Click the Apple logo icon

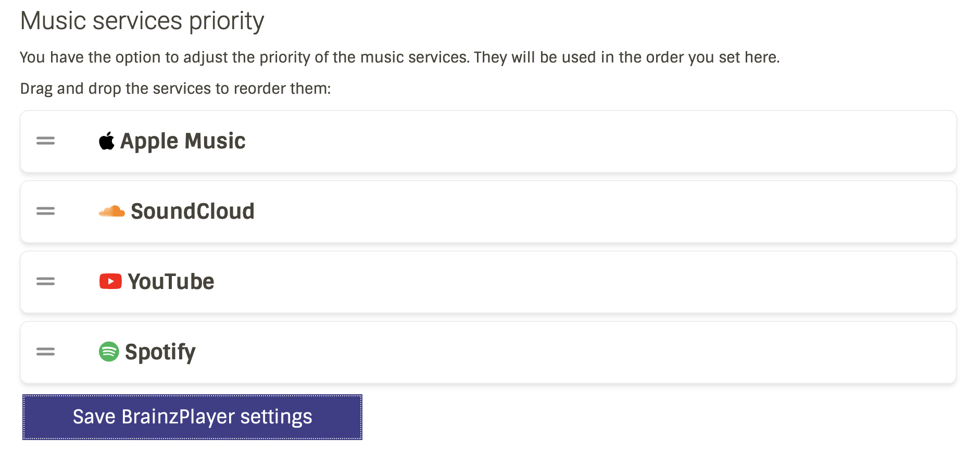pyautogui.click(x=107, y=141)
